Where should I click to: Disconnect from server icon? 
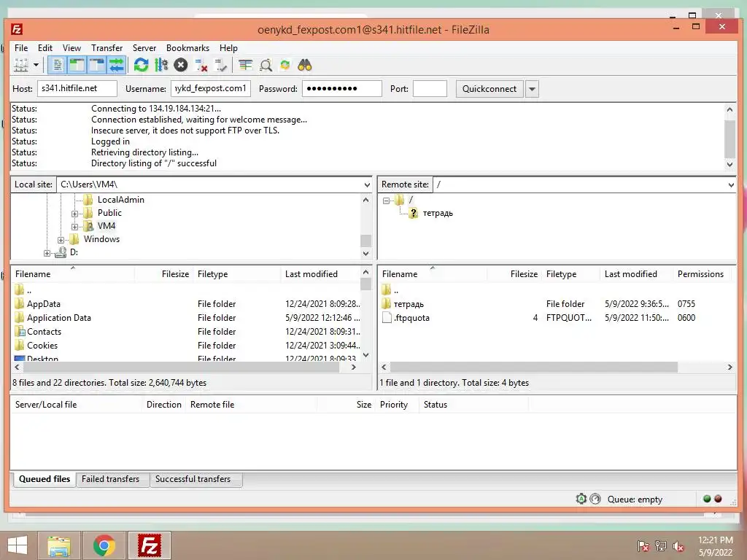(201, 65)
